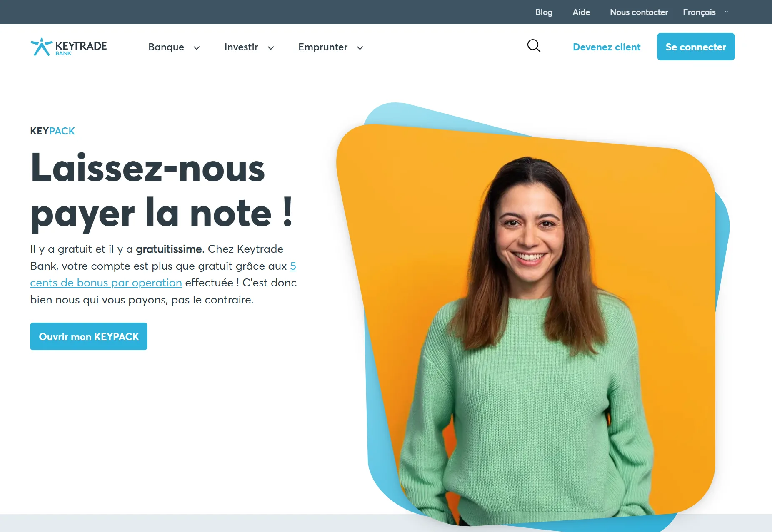
Task: Expand the Emprunter menu chevron
Action: 360,48
